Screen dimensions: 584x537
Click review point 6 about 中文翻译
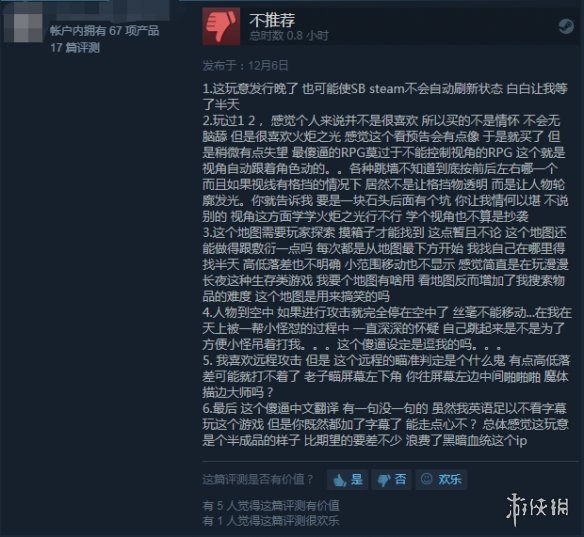pyautogui.click(x=385, y=425)
